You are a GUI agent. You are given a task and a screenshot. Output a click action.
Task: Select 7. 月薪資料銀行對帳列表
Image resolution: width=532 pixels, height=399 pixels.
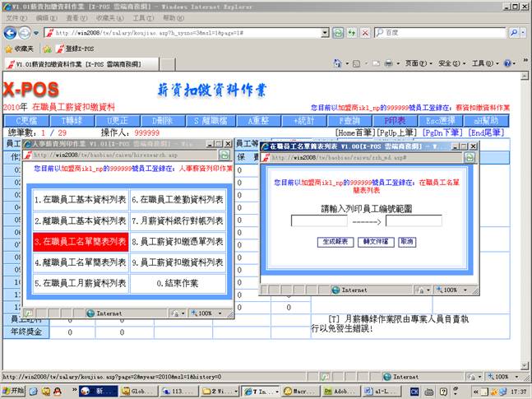coord(177,221)
